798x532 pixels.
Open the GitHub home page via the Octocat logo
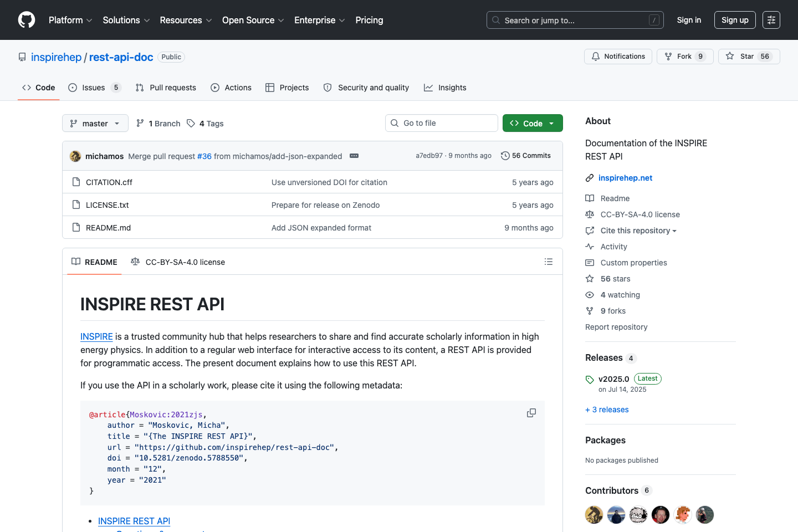26,20
